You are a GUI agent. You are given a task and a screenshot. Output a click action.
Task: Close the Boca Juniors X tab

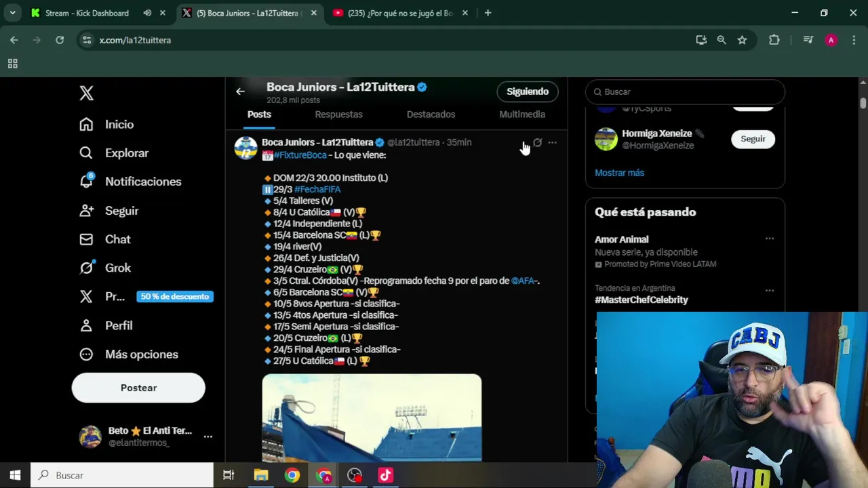pos(313,13)
